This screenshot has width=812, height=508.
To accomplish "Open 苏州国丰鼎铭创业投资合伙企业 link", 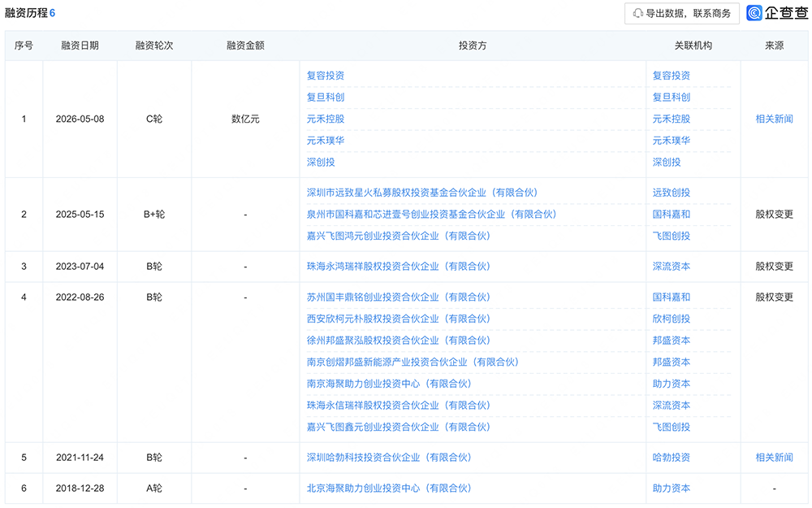I will [x=398, y=297].
